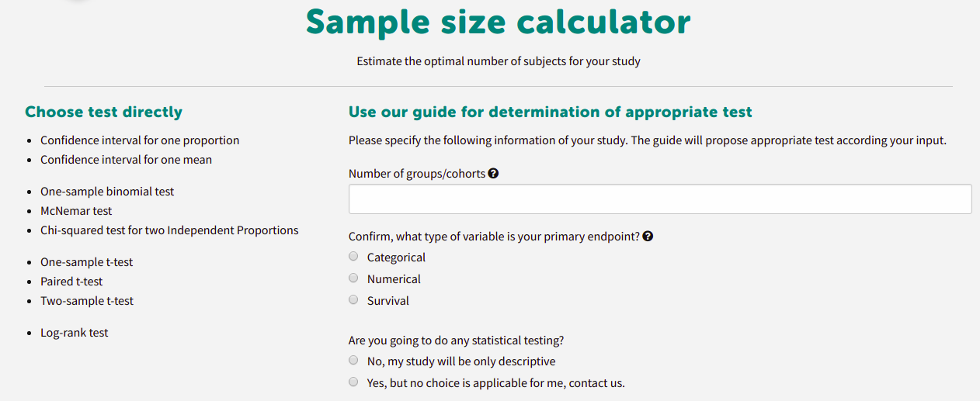The height and width of the screenshot is (401, 980).
Task: Select Survival as primary endpoint
Action: 353,300
